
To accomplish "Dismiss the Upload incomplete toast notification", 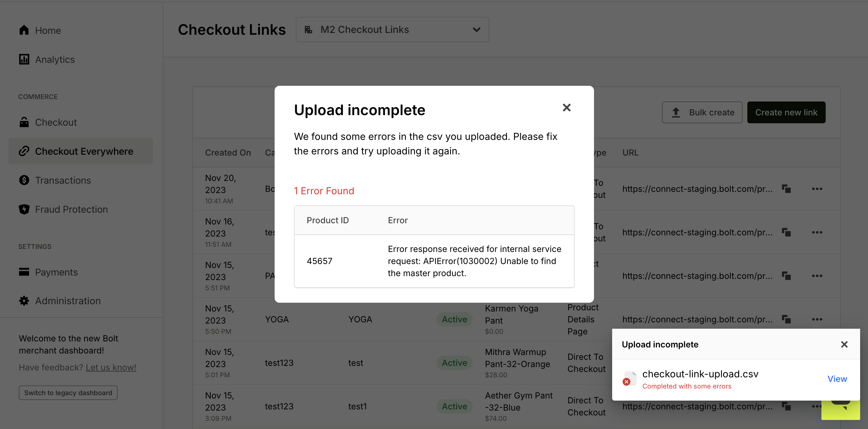I will pos(844,344).
